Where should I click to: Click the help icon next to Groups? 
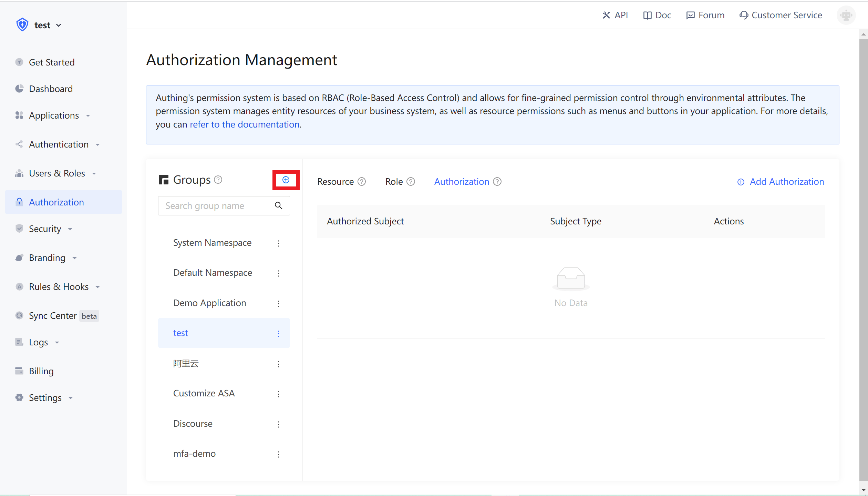click(x=218, y=180)
